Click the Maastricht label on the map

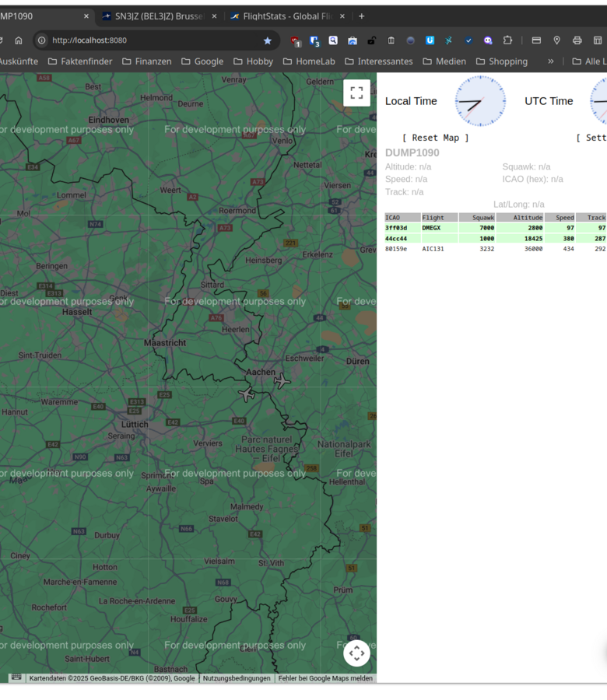[165, 343]
